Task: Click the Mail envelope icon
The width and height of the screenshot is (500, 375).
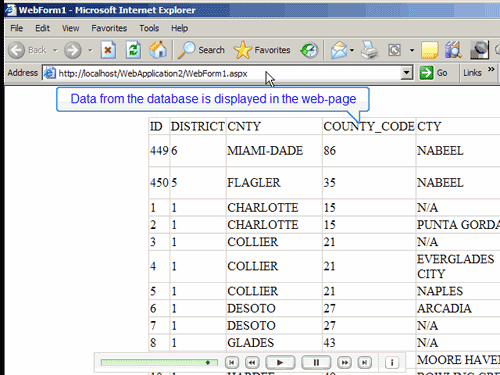Action: [x=339, y=50]
